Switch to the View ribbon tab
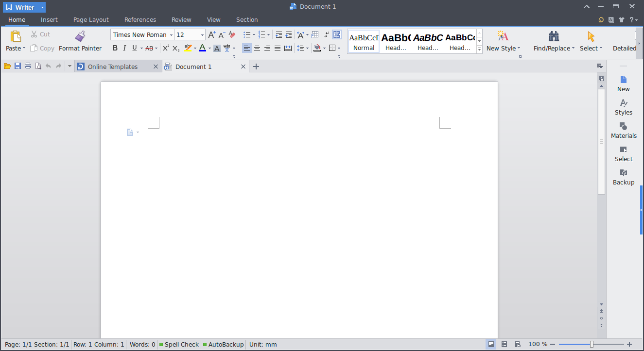644x351 pixels. coord(214,20)
